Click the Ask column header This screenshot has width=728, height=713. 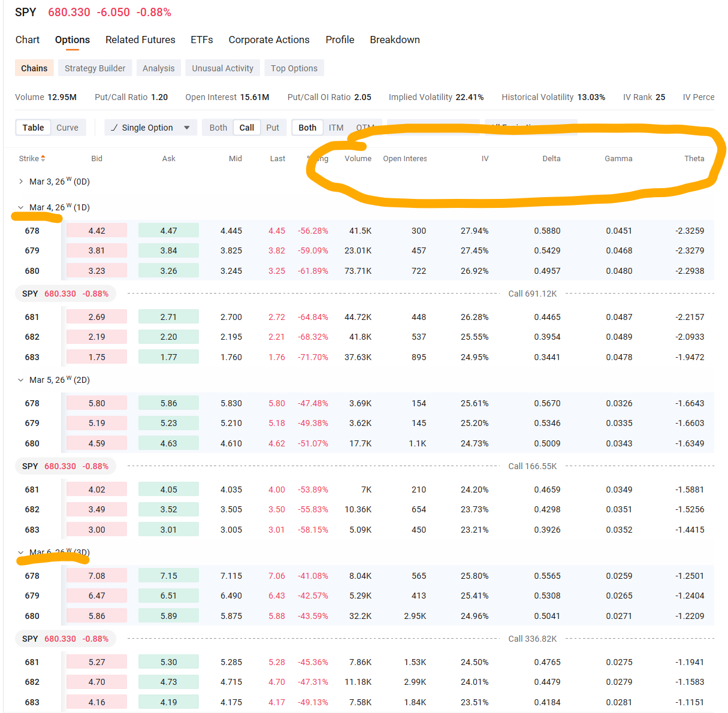(x=168, y=159)
